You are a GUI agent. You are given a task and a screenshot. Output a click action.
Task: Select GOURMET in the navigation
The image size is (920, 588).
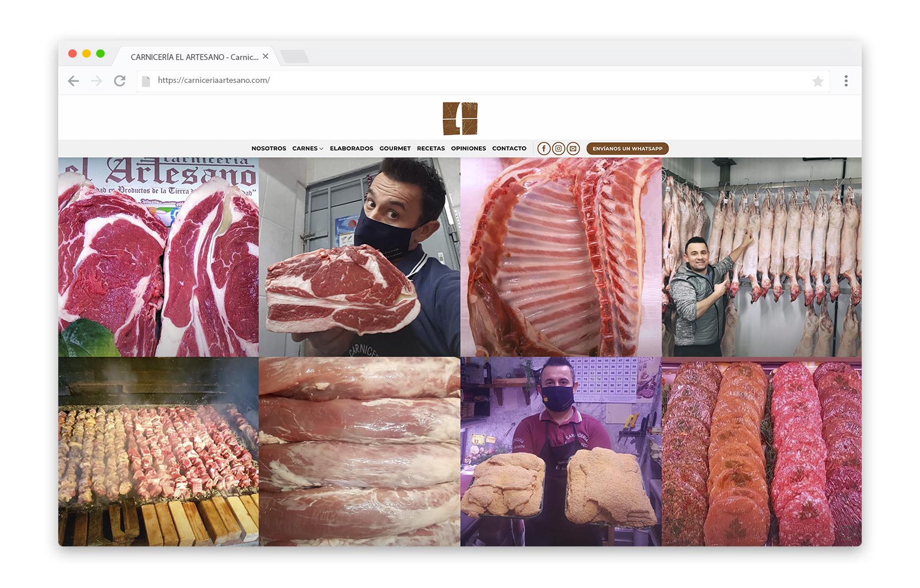click(x=395, y=149)
